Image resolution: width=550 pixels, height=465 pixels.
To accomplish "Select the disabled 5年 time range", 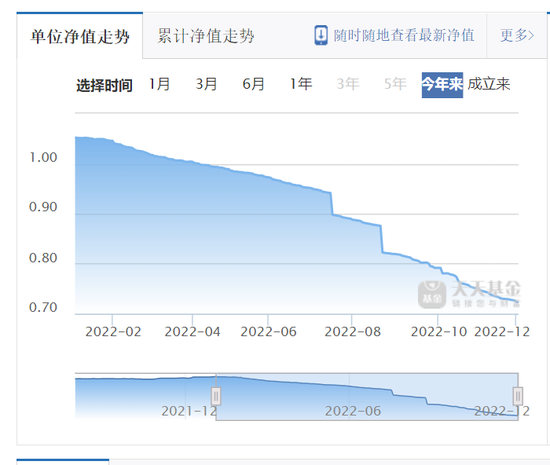I will (x=395, y=84).
